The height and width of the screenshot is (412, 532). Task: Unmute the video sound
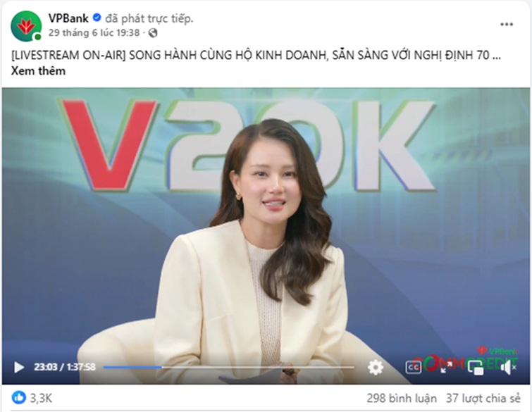pos(508,367)
